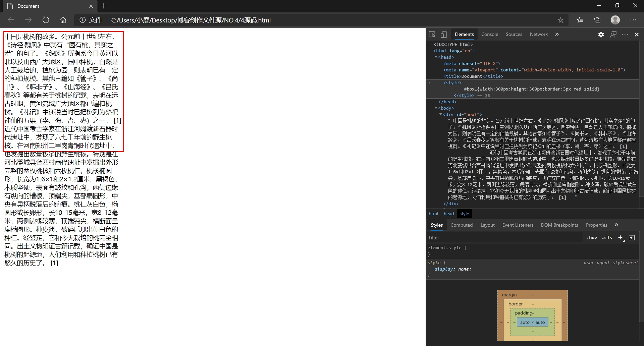Open DevTools settings gear
The height and width of the screenshot is (346, 644).
click(x=601, y=34)
